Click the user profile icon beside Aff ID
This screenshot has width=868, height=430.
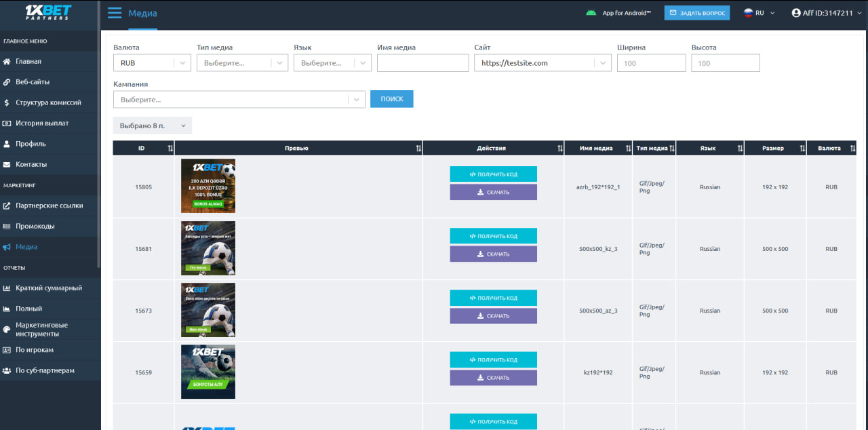pyautogui.click(x=796, y=13)
